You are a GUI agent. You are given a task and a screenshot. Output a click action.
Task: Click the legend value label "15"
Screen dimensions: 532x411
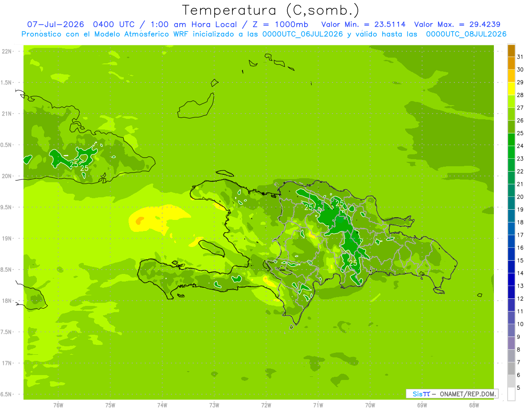(520, 260)
